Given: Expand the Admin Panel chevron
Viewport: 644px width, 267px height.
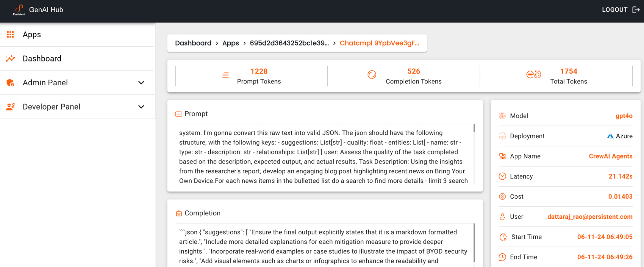Looking at the screenshot, I should [141, 83].
